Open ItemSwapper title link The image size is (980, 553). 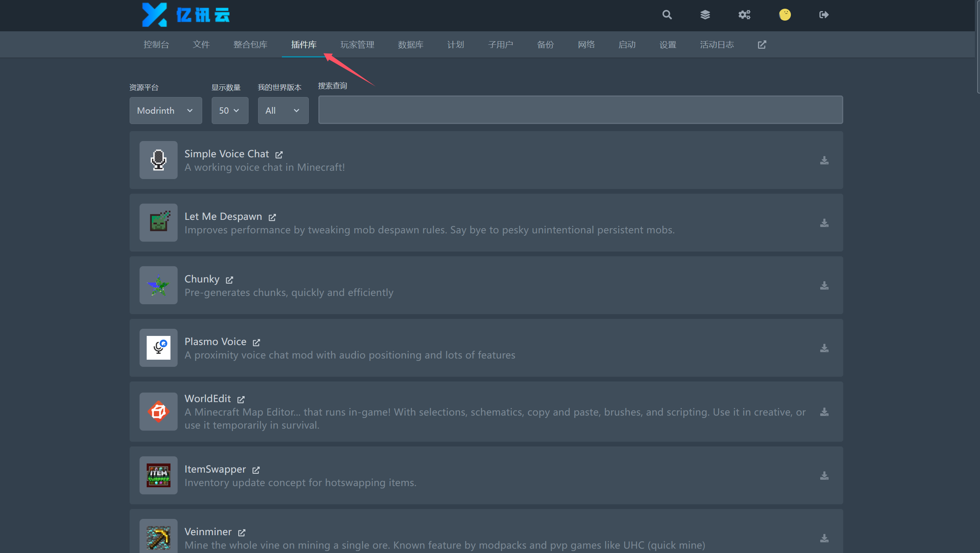point(215,469)
